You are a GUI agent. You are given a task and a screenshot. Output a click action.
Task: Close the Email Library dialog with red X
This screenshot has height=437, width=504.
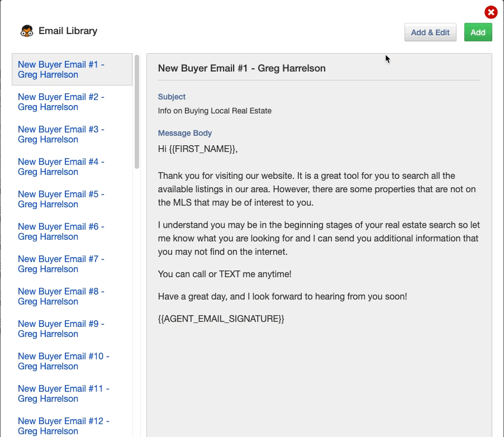coord(491,12)
